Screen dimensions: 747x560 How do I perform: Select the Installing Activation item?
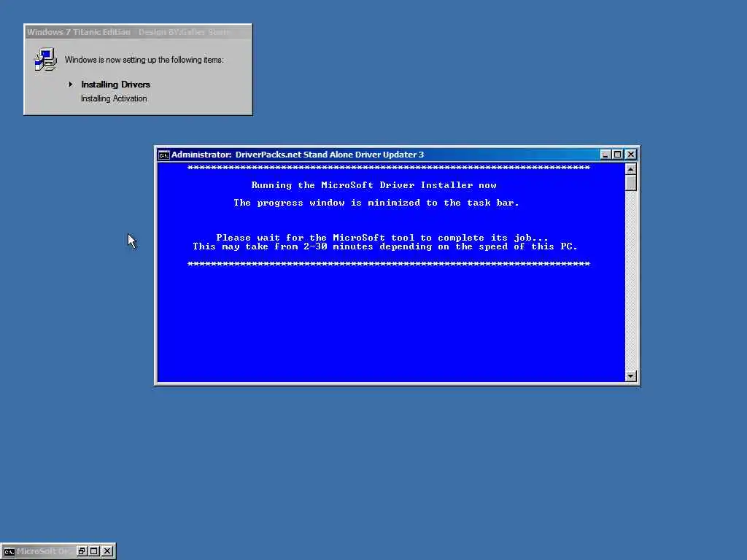[x=114, y=98]
